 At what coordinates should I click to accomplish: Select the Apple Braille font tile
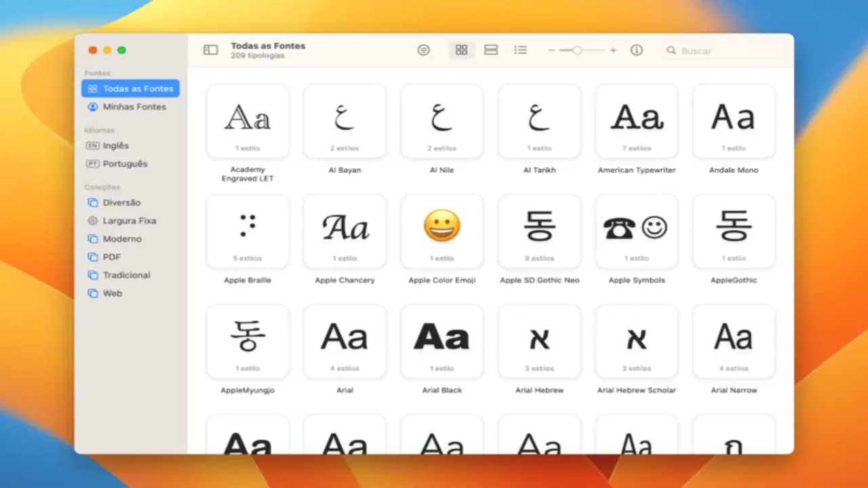(x=248, y=231)
